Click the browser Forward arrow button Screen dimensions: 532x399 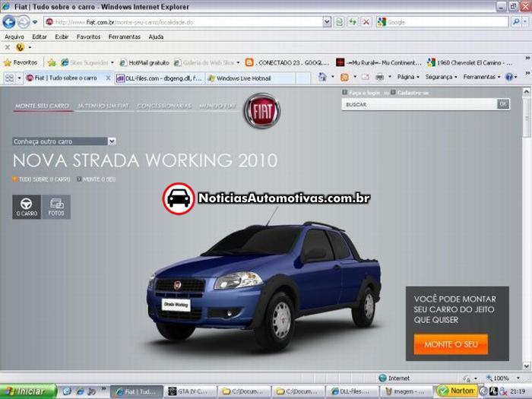[24, 22]
